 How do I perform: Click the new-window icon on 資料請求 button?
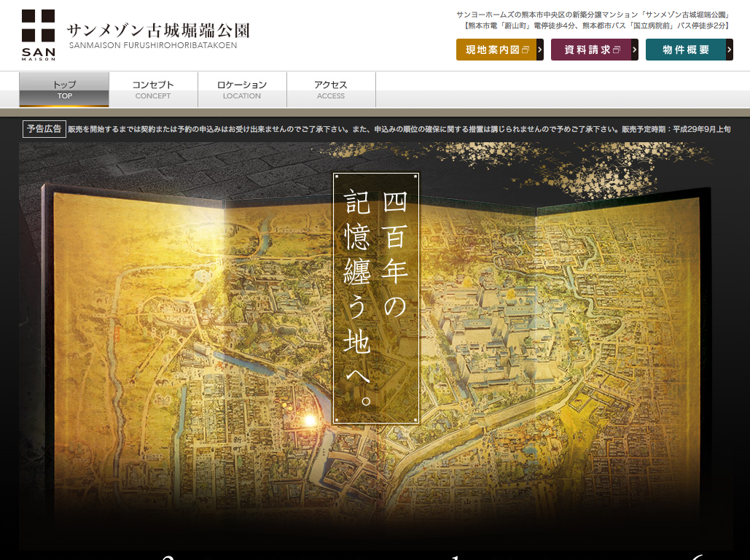coord(617,50)
